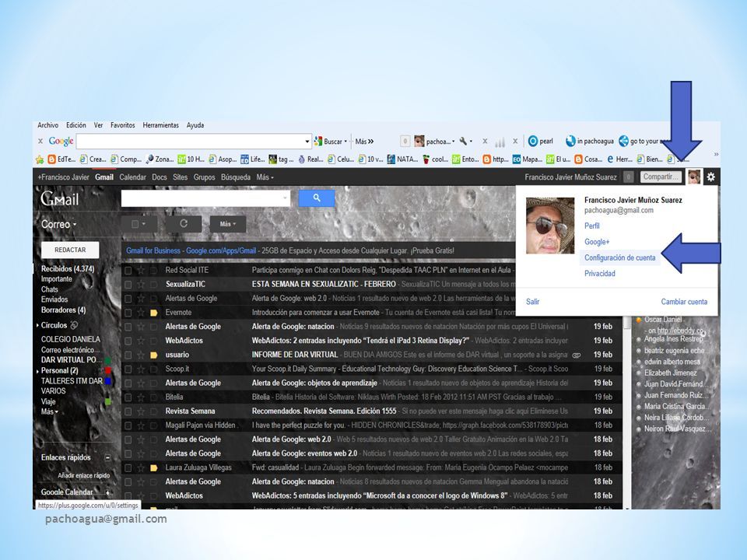Click Cambiar cuenta link
Image resolution: width=747 pixels, height=560 pixels.
point(684,302)
